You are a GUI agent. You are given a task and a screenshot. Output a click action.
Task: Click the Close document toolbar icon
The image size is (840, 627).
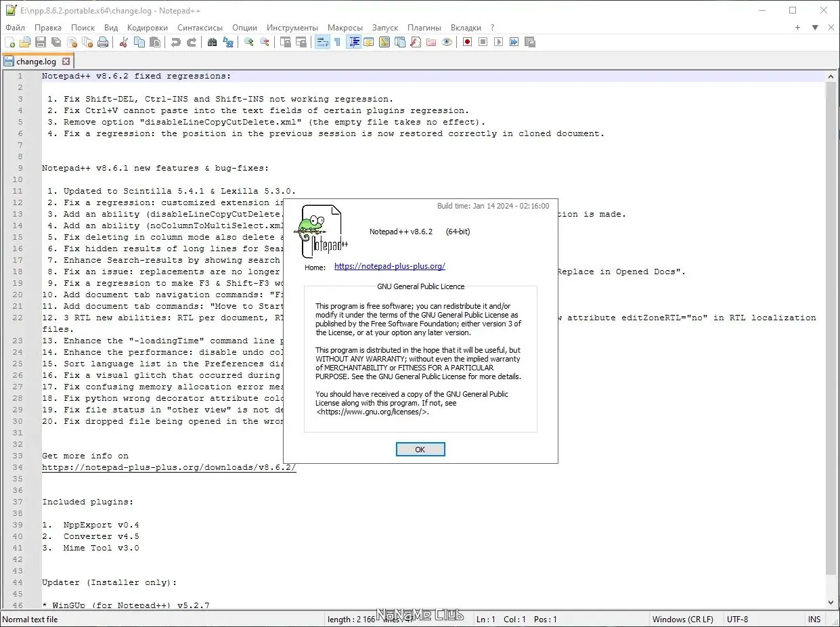tap(72, 42)
